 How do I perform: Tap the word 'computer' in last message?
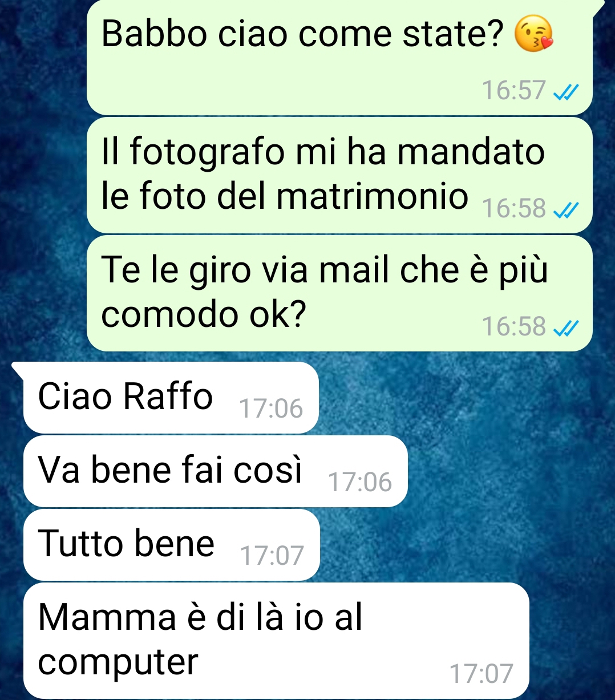118,662
